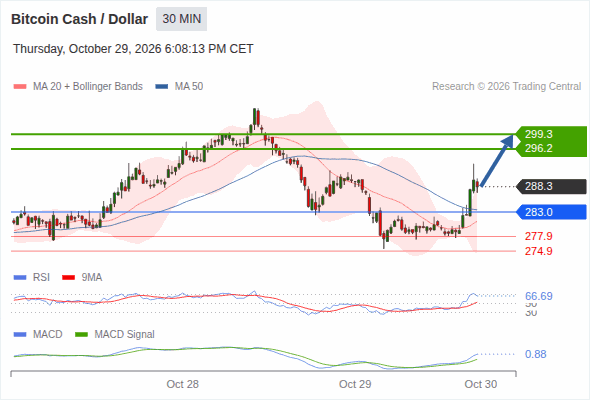Click the blue RSI legend swatch

20,278
